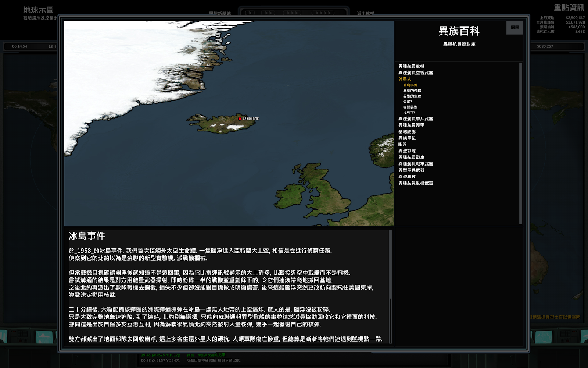Click the 地球示圖 heading in the background
Screen dimensions: 588x368
click(38, 10)
